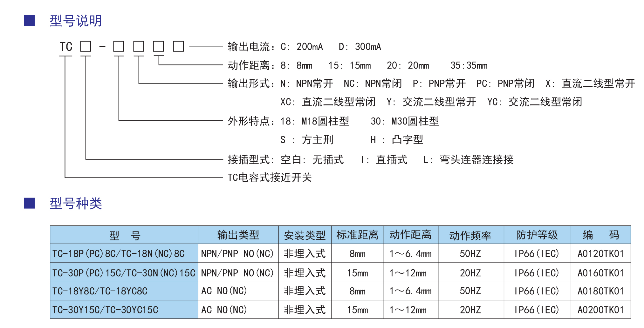Click 1~12mm in the TC-30Y15C row

click(x=408, y=310)
